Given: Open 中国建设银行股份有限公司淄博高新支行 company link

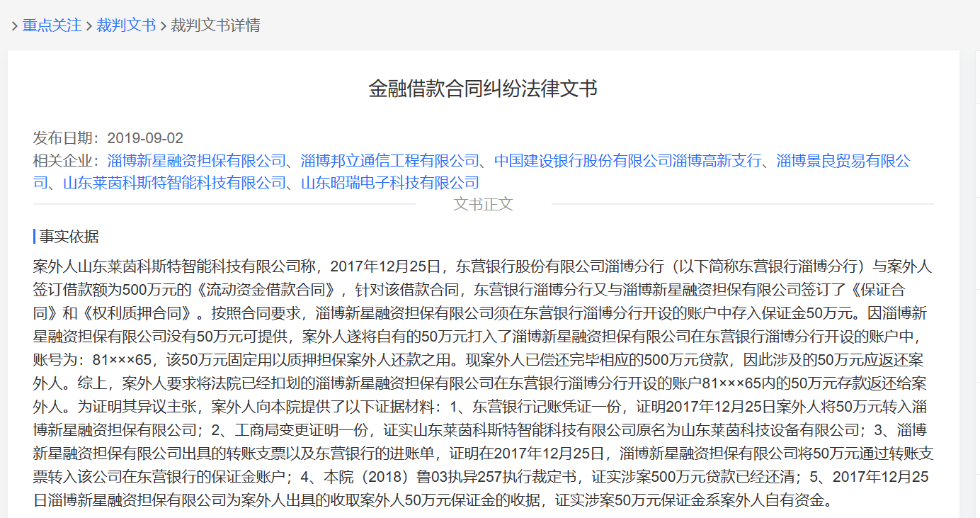Looking at the screenshot, I should tap(628, 161).
